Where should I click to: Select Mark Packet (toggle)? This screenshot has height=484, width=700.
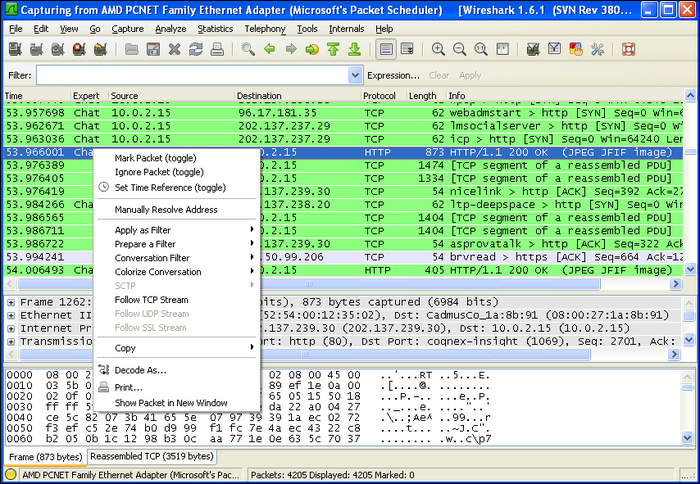176,158
